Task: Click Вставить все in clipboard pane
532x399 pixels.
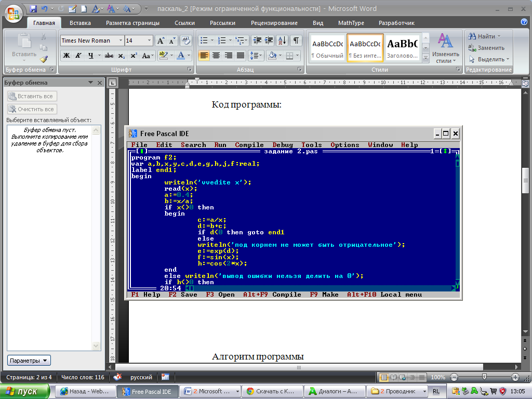Action: point(32,96)
